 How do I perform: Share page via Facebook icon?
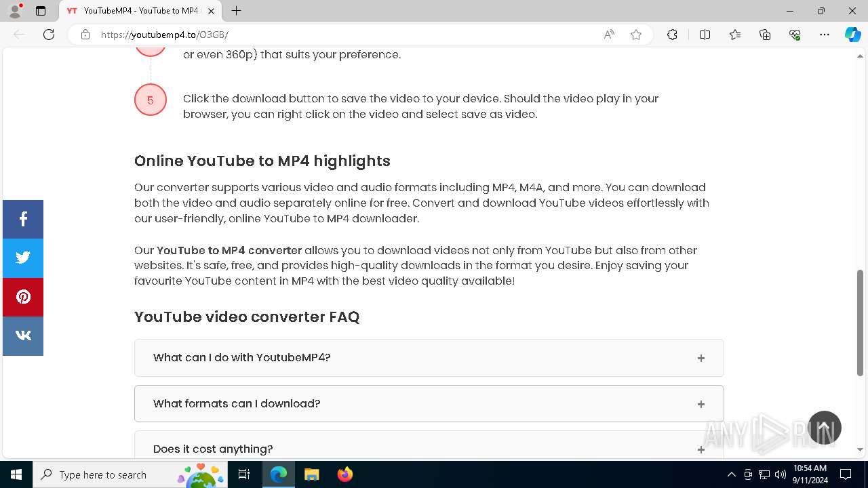(x=23, y=219)
